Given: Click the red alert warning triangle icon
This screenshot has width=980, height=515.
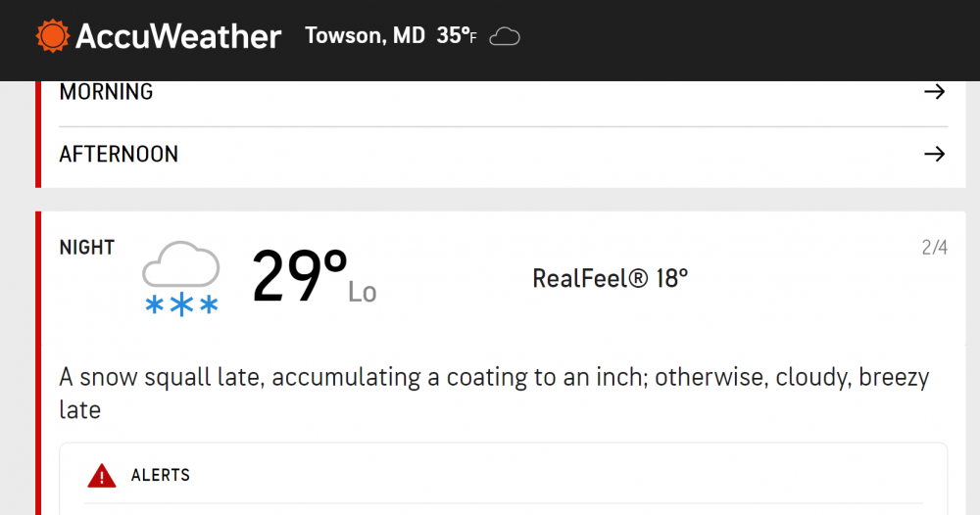Looking at the screenshot, I should pyautogui.click(x=101, y=476).
